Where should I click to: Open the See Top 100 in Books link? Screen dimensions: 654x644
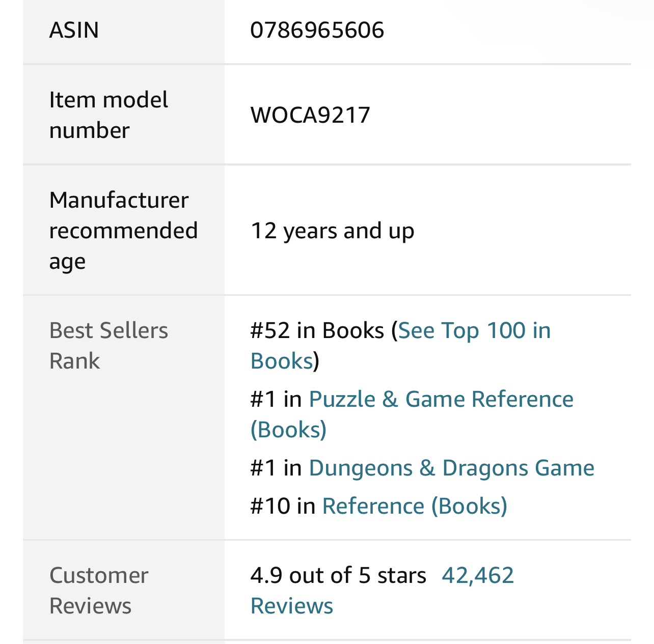tap(474, 330)
